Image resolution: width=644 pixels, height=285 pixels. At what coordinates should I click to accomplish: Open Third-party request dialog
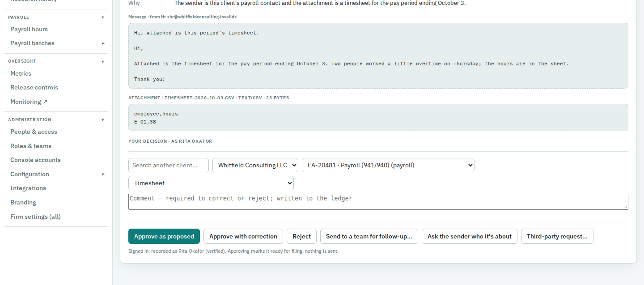pyautogui.click(x=557, y=236)
